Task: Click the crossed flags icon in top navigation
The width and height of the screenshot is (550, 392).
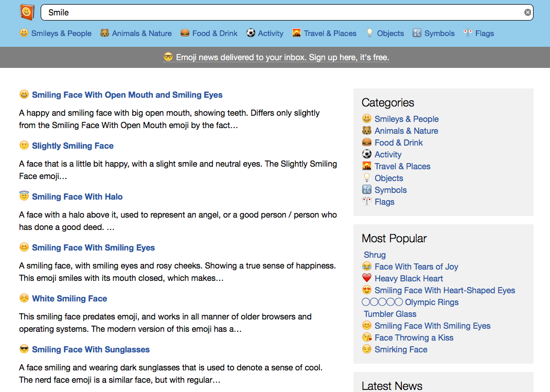Action: [x=468, y=33]
